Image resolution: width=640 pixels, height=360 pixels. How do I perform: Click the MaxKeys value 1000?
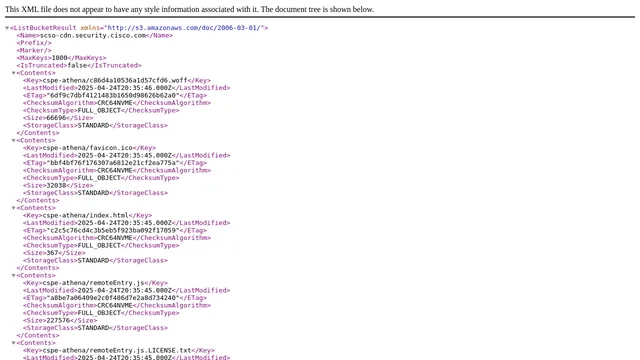click(x=59, y=58)
